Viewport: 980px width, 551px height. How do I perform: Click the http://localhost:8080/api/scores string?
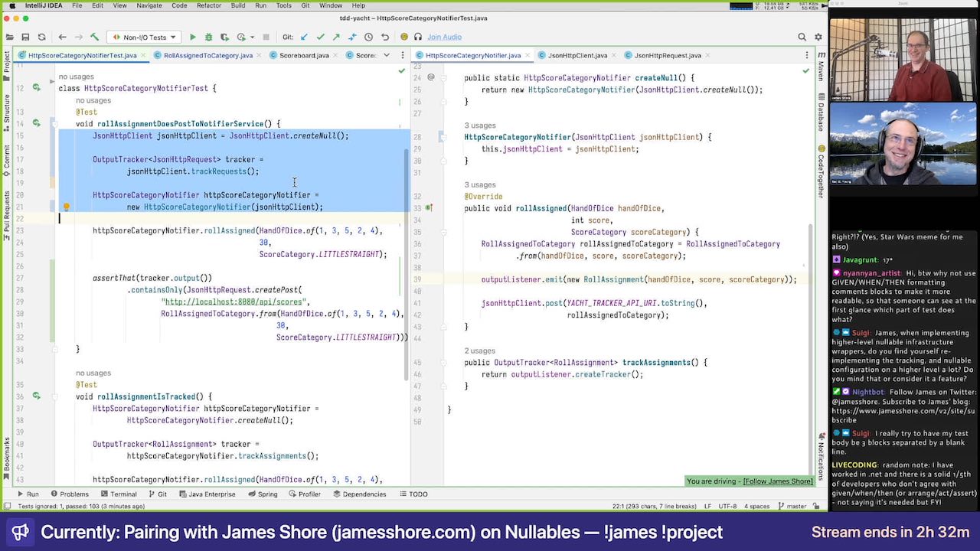click(x=235, y=302)
